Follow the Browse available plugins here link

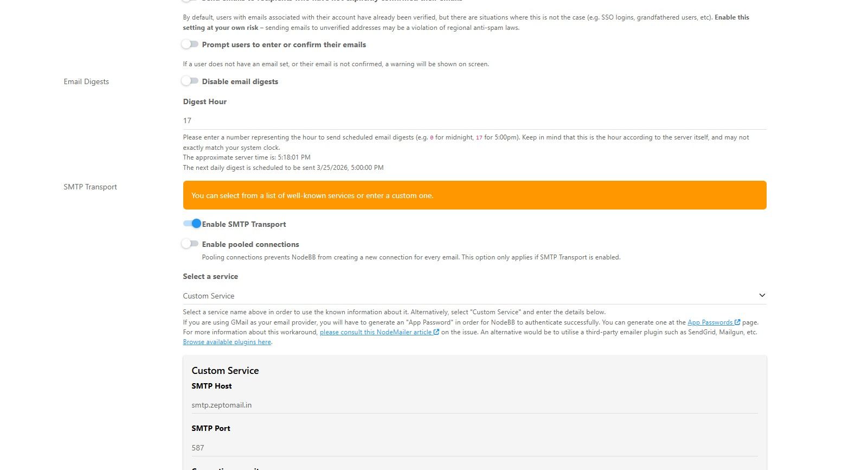click(x=227, y=342)
